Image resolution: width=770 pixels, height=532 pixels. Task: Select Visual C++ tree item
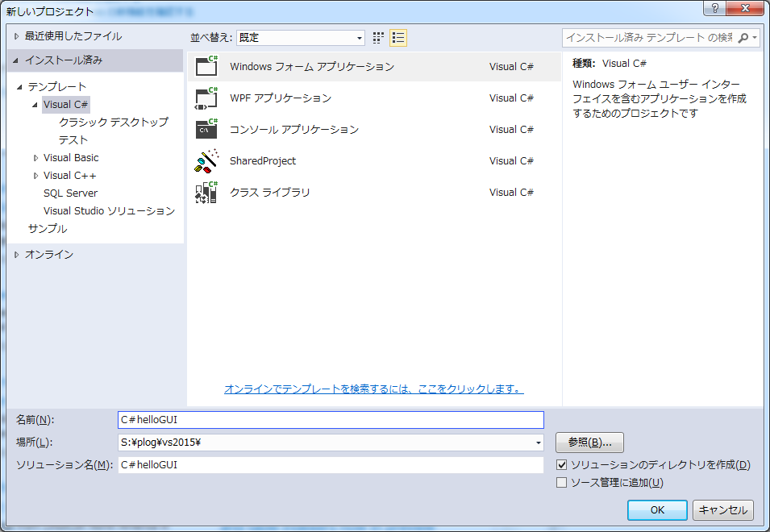[69, 175]
